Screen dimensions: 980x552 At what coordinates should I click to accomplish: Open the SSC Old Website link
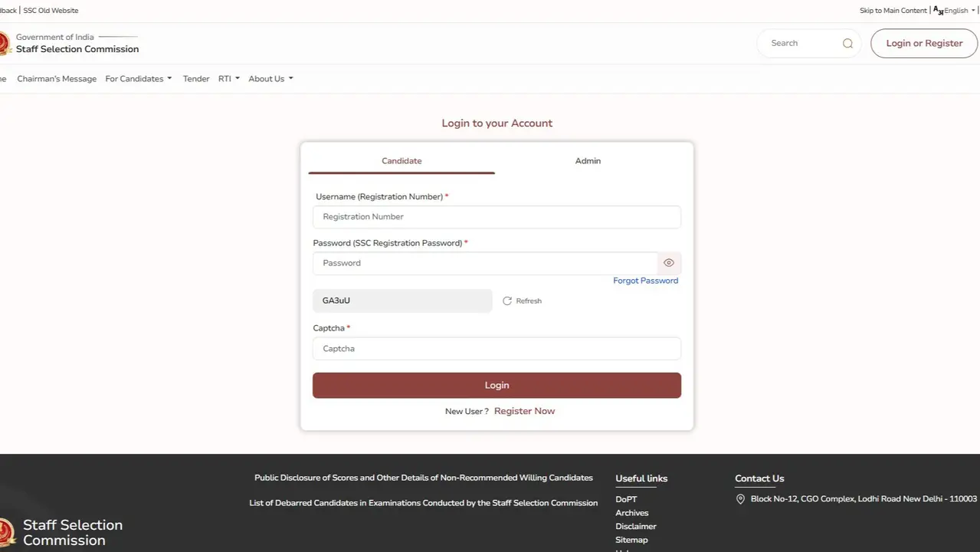(50, 10)
